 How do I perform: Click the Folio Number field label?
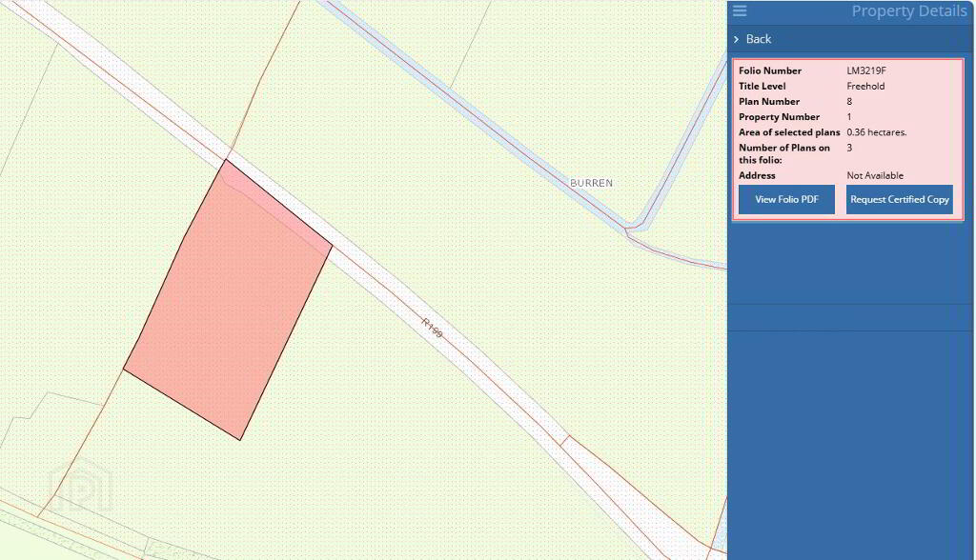pyautogui.click(x=770, y=71)
